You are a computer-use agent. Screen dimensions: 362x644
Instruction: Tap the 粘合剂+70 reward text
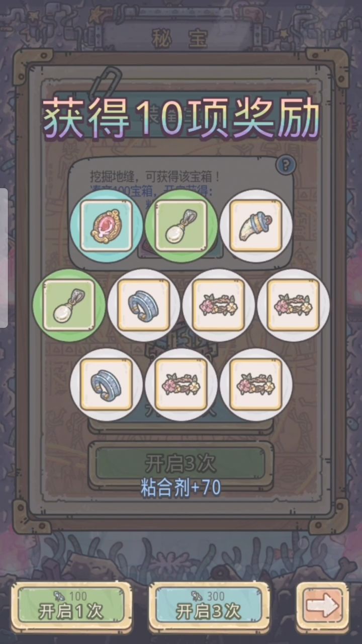pos(180,488)
